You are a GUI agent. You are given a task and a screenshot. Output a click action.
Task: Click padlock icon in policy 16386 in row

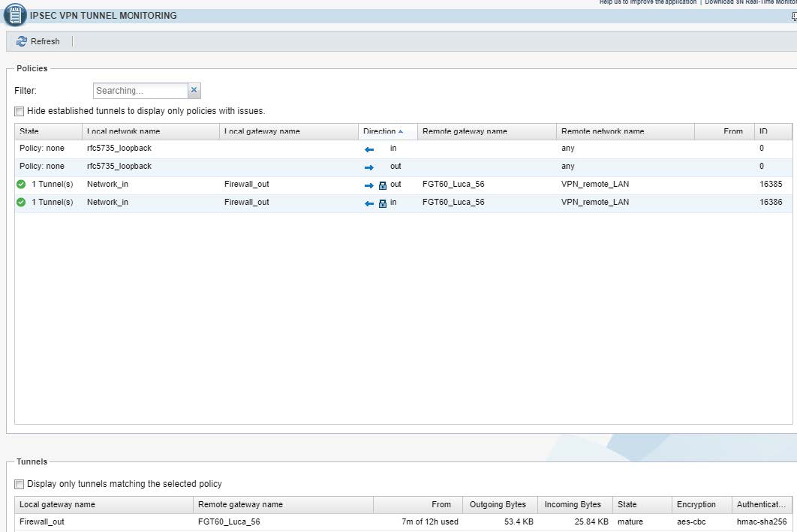click(x=383, y=204)
